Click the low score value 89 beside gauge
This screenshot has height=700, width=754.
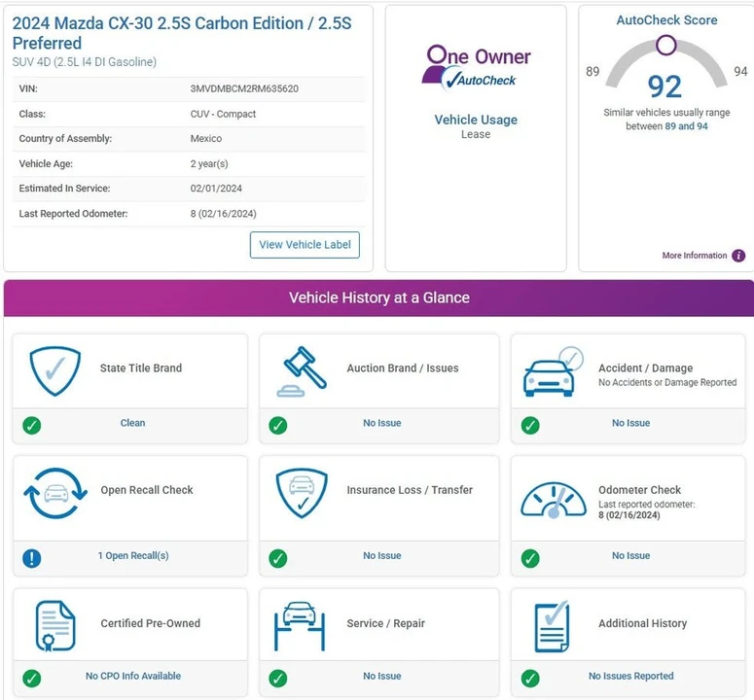pyautogui.click(x=592, y=72)
